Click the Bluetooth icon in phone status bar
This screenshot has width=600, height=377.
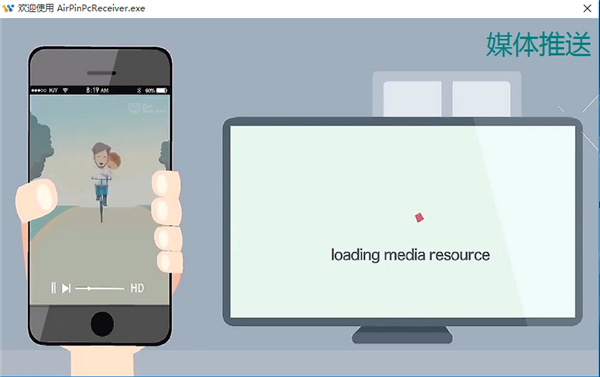coord(139,90)
